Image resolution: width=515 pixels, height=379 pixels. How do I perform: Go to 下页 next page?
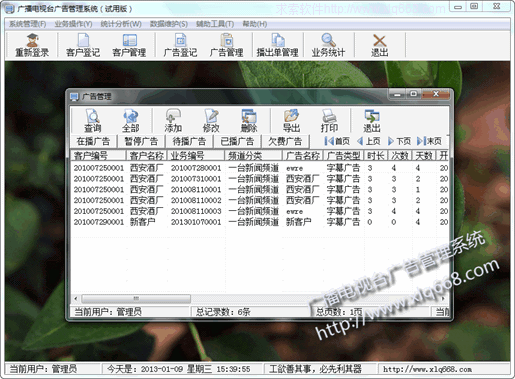point(399,141)
